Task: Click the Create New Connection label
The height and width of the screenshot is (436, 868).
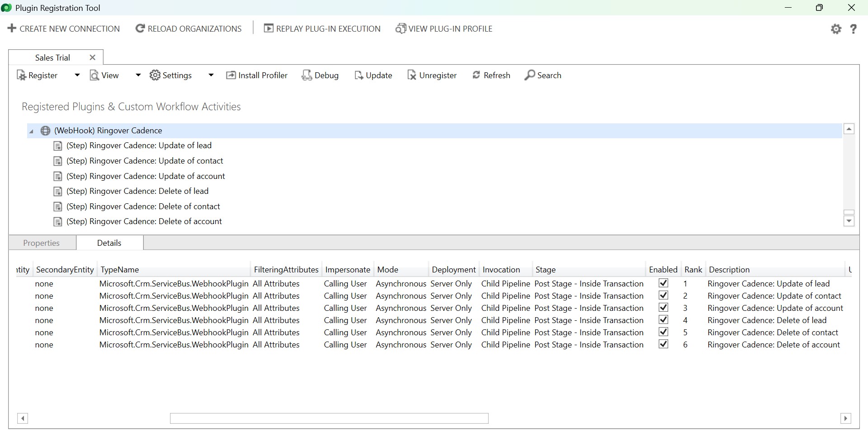Action: click(x=70, y=28)
